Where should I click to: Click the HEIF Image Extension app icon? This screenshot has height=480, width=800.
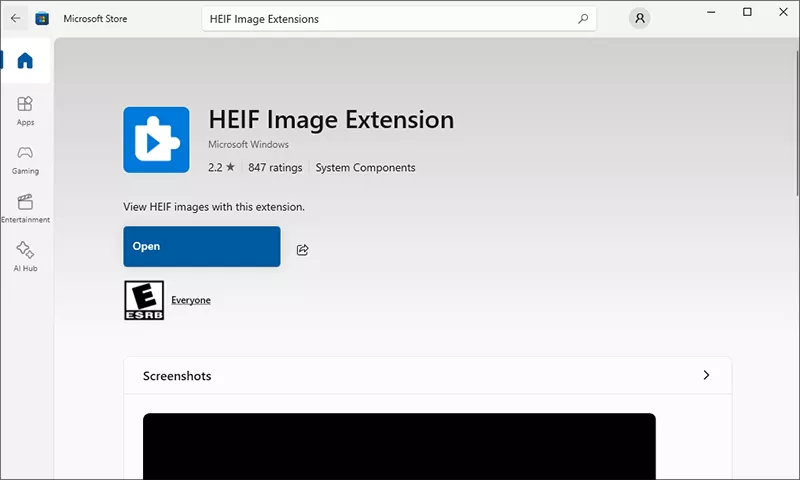[x=156, y=140]
